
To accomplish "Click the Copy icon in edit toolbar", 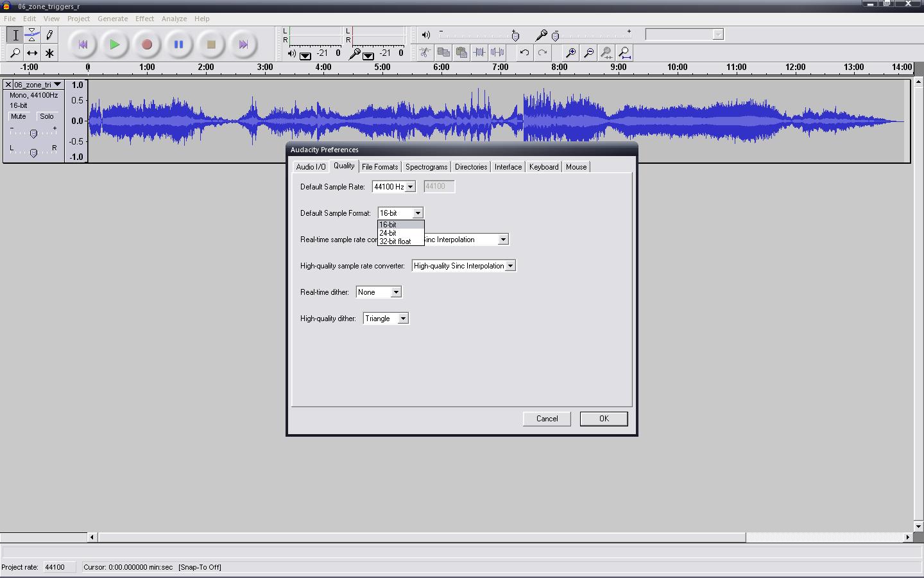I will click(443, 53).
